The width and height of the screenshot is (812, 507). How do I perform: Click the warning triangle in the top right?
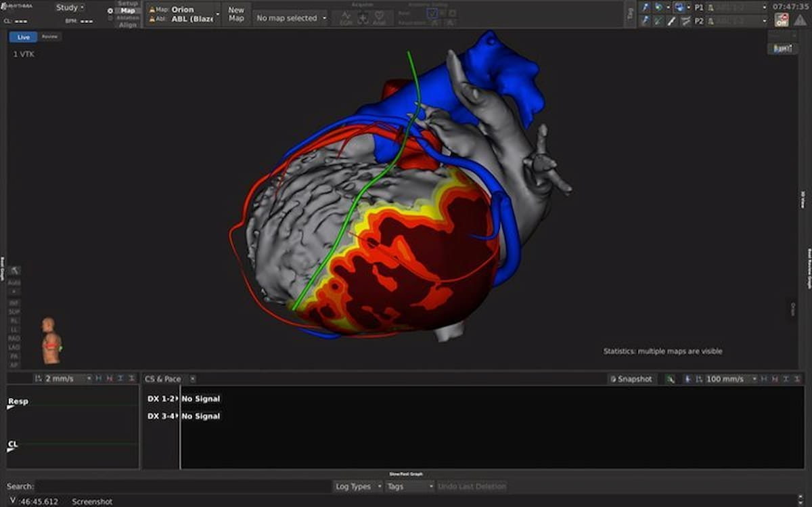pos(800,20)
